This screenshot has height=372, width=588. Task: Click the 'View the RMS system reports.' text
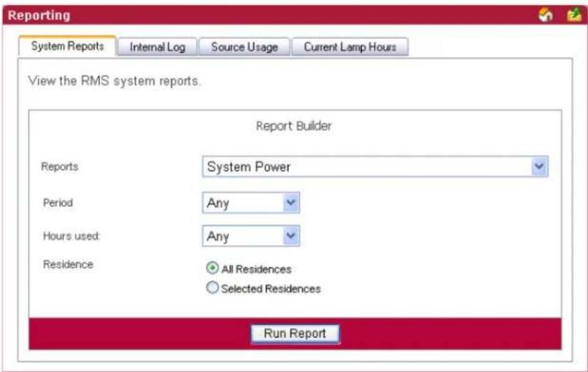pos(115,81)
